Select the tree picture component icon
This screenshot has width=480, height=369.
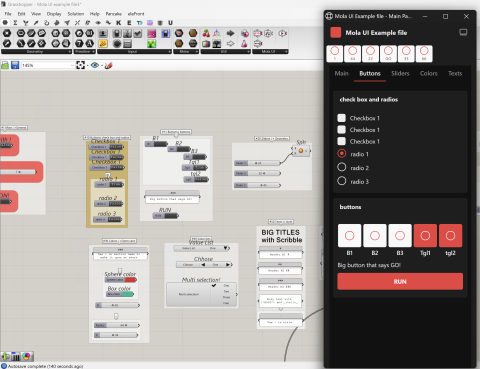[x=217, y=43]
